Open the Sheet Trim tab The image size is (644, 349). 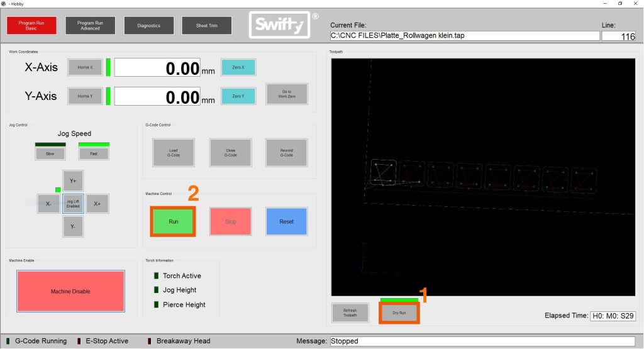206,25
